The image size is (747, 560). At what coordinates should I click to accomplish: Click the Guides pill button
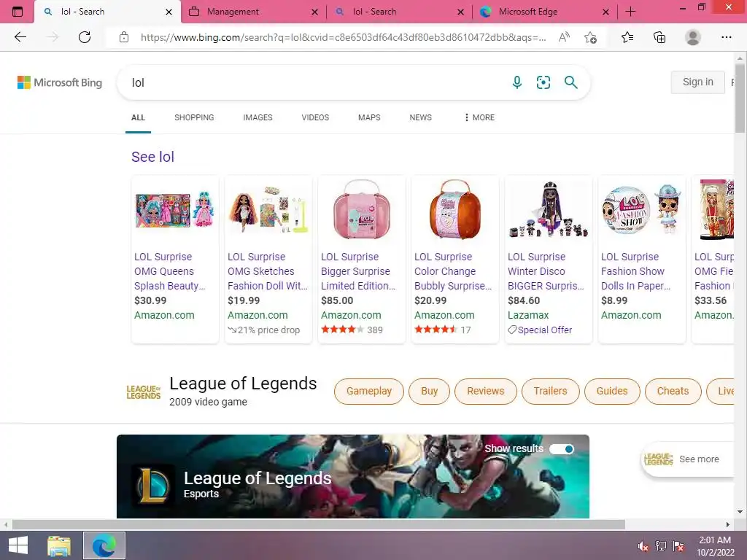coord(612,392)
